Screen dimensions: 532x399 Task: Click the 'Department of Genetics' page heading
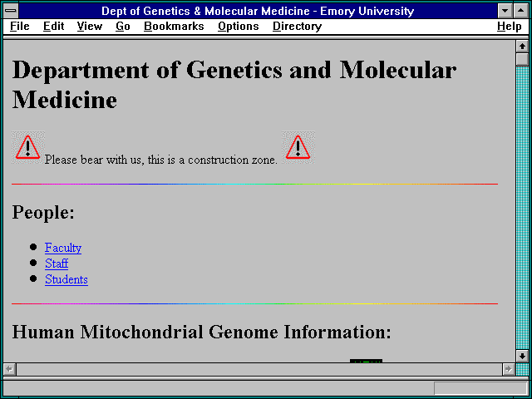pyautogui.click(x=234, y=85)
